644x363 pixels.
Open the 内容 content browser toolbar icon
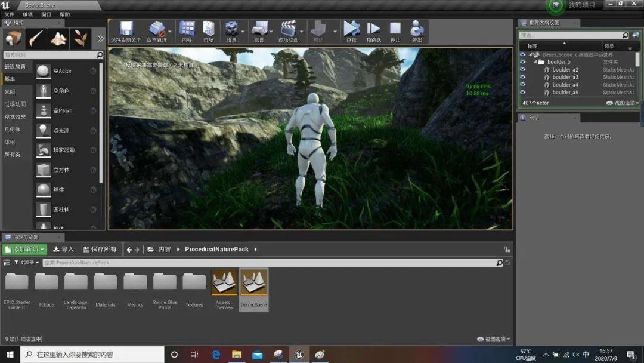(187, 29)
